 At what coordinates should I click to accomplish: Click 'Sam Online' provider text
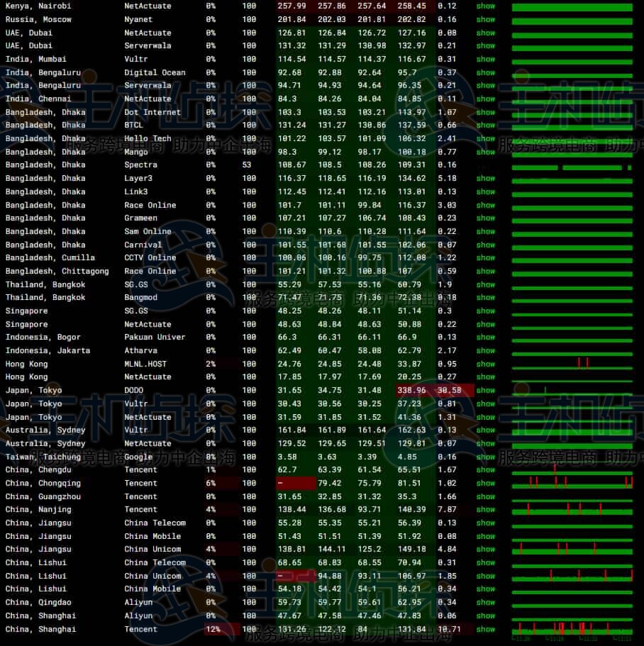pos(148,232)
